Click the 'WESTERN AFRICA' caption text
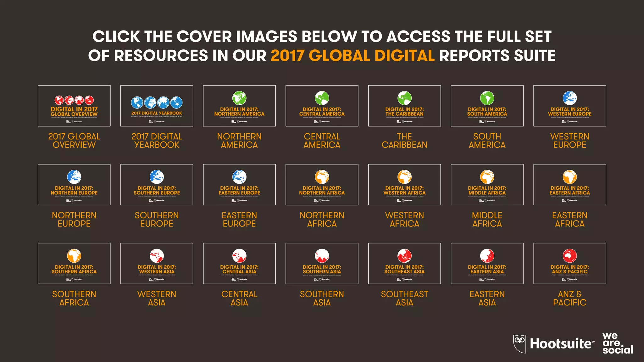The width and height of the screenshot is (644, 362). tap(405, 220)
